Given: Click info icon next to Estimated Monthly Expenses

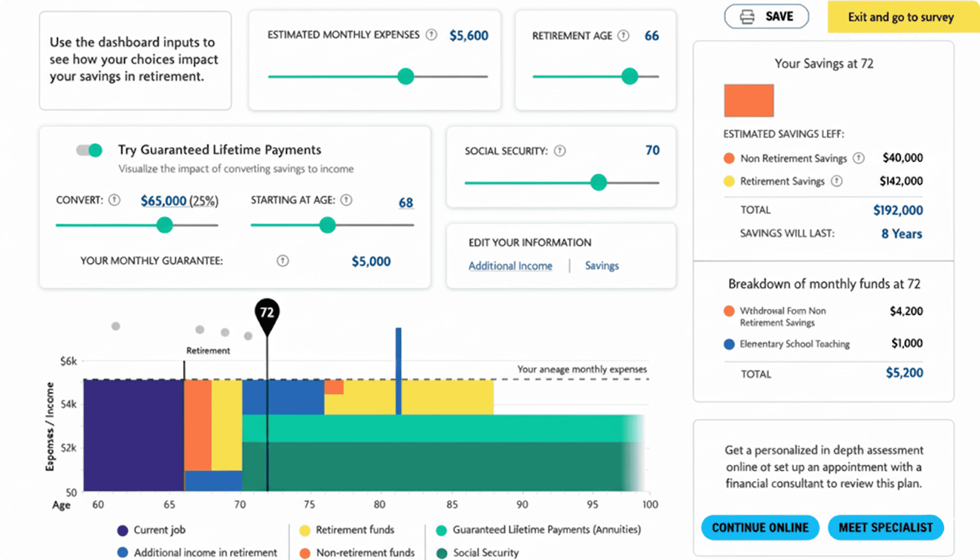Looking at the screenshot, I should tap(431, 35).
